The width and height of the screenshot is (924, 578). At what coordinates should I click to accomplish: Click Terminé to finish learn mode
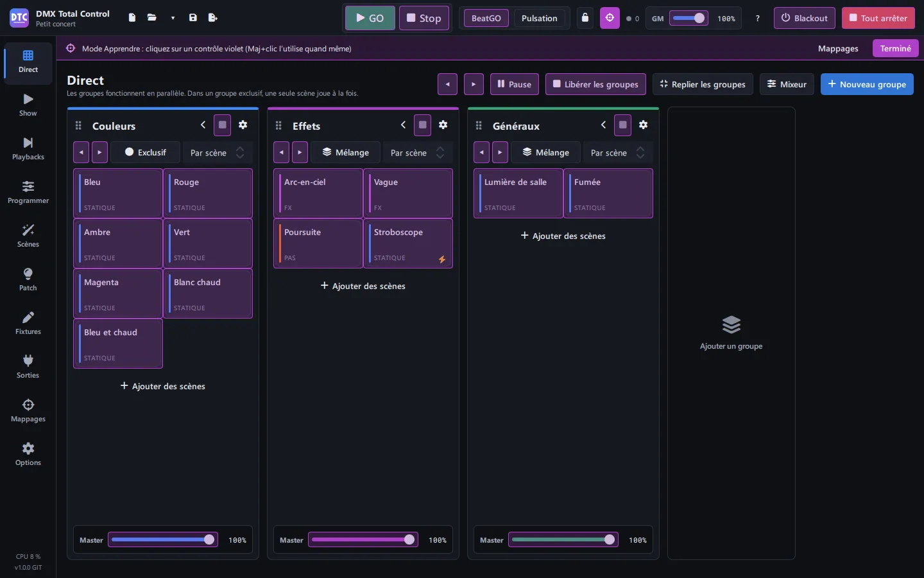[x=895, y=48]
